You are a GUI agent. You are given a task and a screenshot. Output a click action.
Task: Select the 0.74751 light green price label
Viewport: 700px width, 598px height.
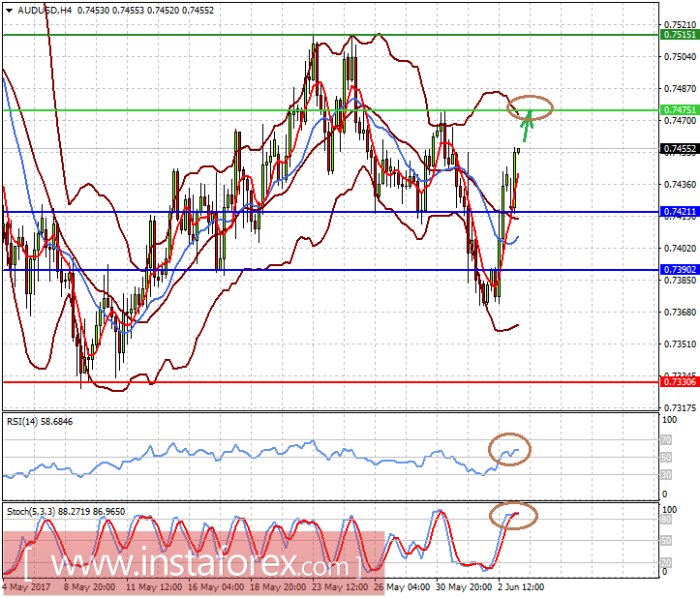point(680,109)
